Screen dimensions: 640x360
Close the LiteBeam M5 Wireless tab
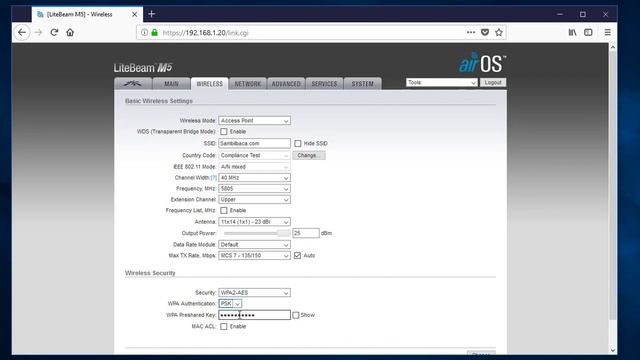134,14
